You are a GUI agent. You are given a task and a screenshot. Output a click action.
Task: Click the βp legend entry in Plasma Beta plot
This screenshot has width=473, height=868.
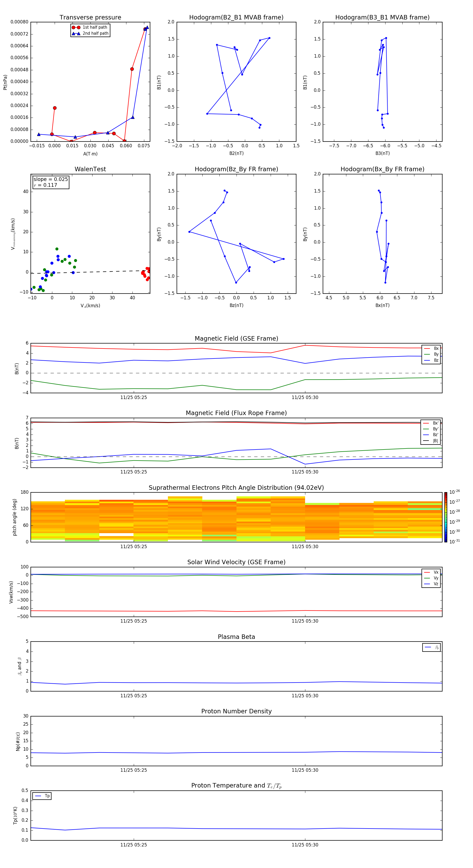pyautogui.click(x=431, y=647)
